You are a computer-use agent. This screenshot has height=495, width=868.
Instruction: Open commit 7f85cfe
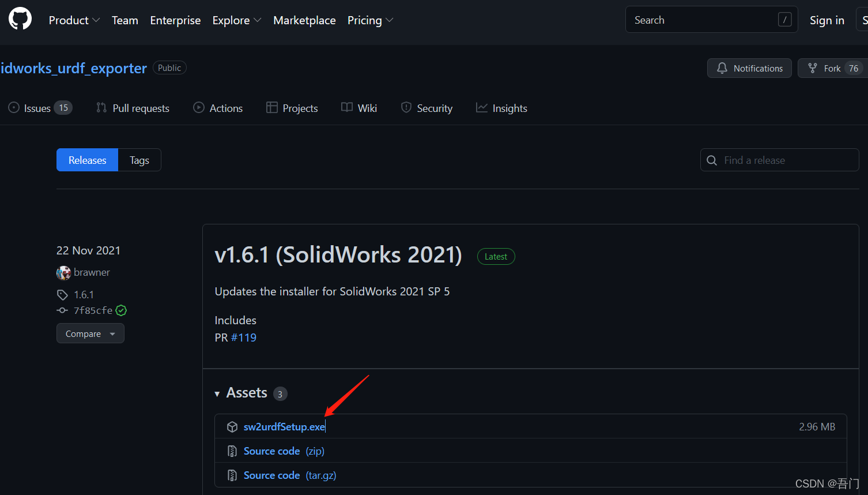(x=93, y=310)
